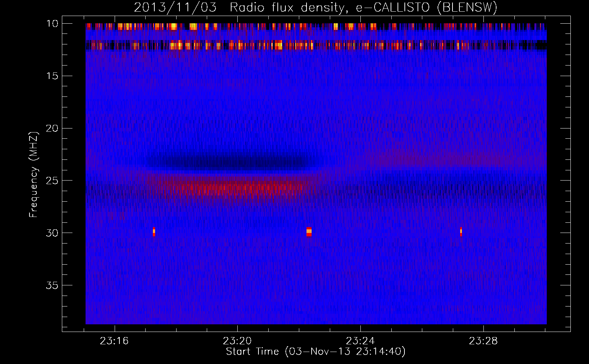Click the 23:16 time tick label
The height and width of the screenshot is (364, 589).
pyautogui.click(x=114, y=341)
